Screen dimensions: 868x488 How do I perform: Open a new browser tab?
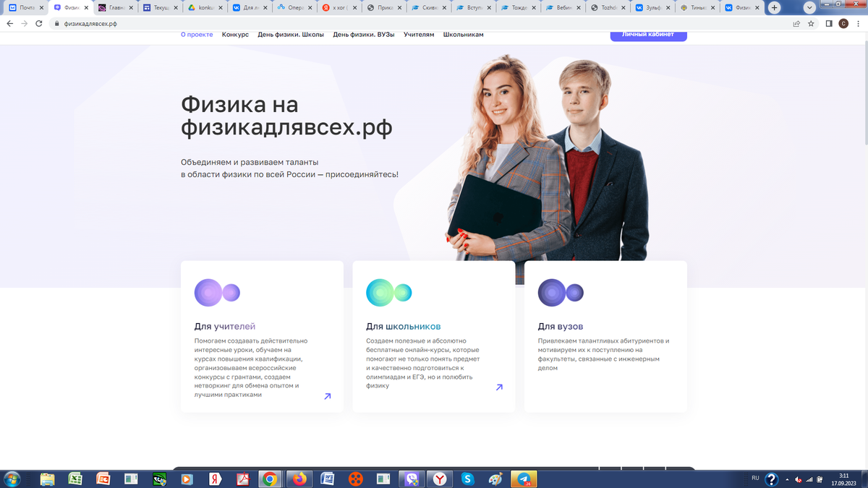coord(775,8)
